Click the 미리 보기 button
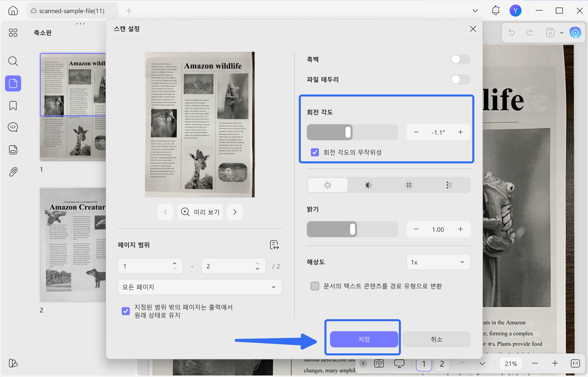The height and width of the screenshot is (377, 588). [200, 212]
